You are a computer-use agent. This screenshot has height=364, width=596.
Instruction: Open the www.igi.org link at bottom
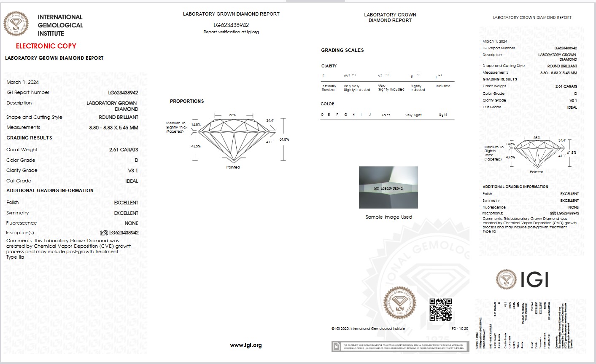[x=246, y=345]
